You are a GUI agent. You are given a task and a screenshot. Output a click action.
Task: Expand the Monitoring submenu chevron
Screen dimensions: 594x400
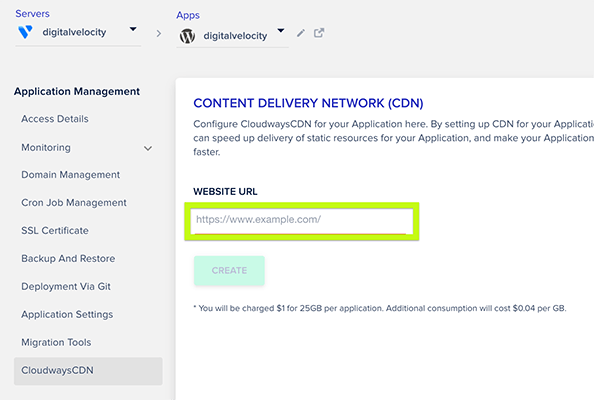(148, 148)
